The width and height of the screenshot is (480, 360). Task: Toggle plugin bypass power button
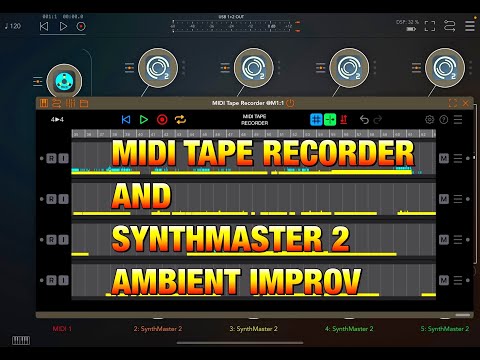click(x=290, y=103)
